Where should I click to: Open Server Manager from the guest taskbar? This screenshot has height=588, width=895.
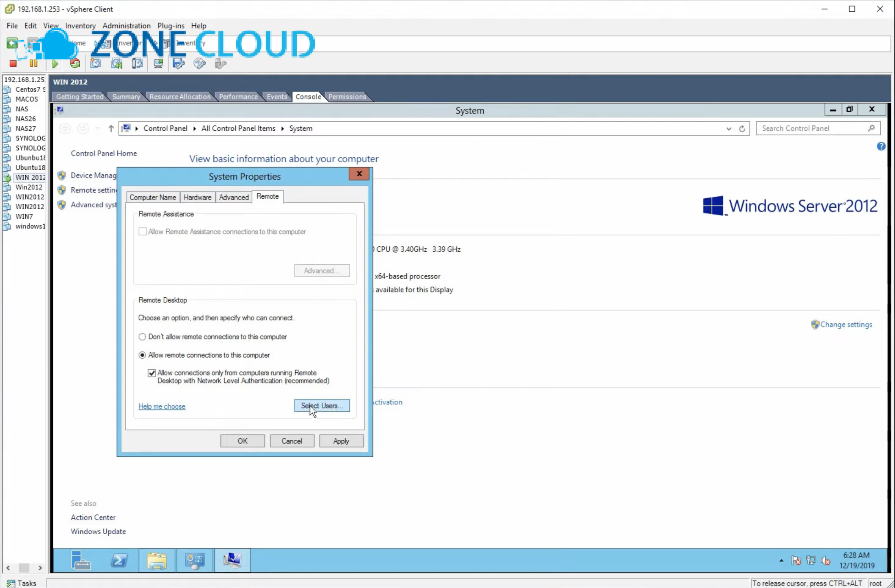[x=81, y=560]
